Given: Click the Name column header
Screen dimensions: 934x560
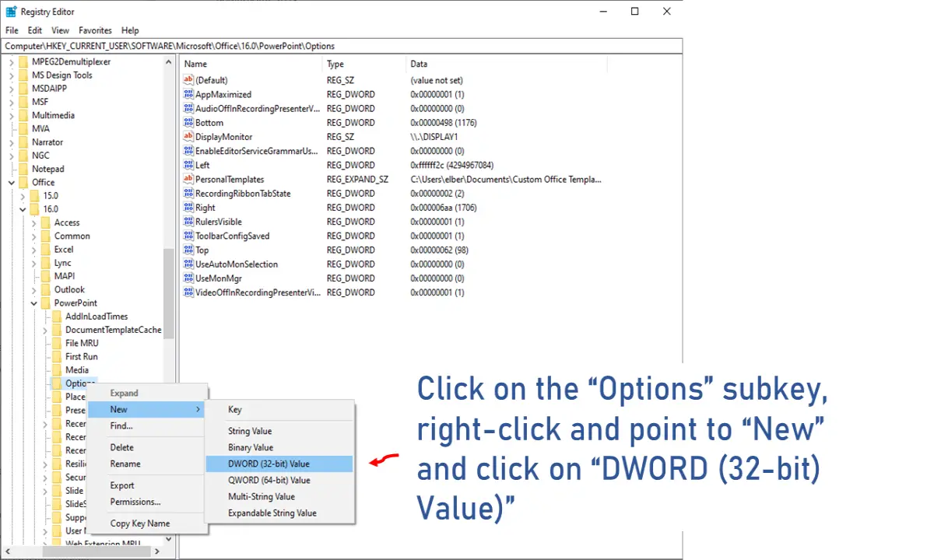Looking at the screenshot, I should 251,64.
